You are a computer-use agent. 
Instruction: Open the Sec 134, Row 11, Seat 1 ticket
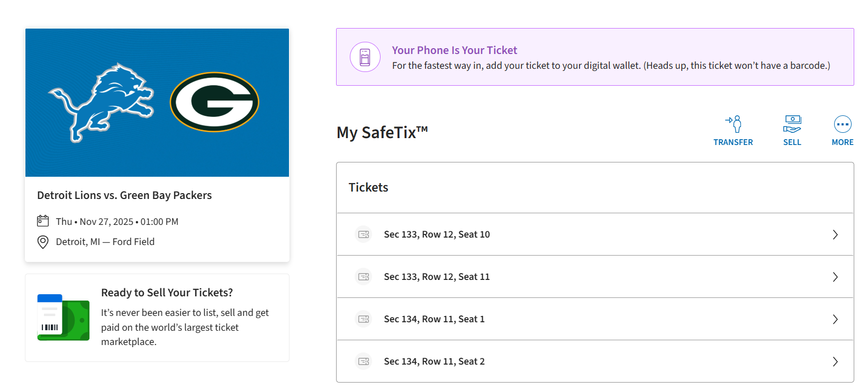tap(434, 319)
